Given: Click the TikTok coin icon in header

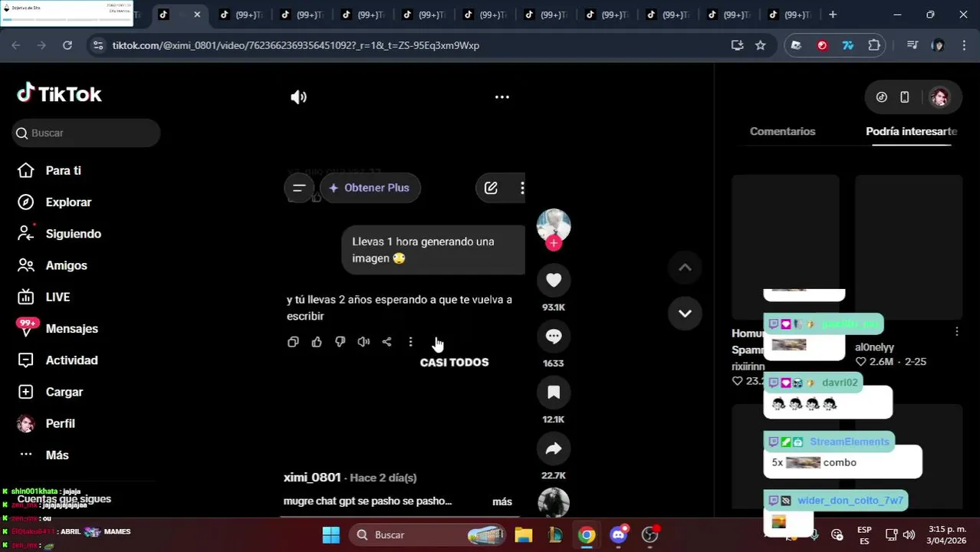Looking at the screenshot, I should click(x=882, y=97).
